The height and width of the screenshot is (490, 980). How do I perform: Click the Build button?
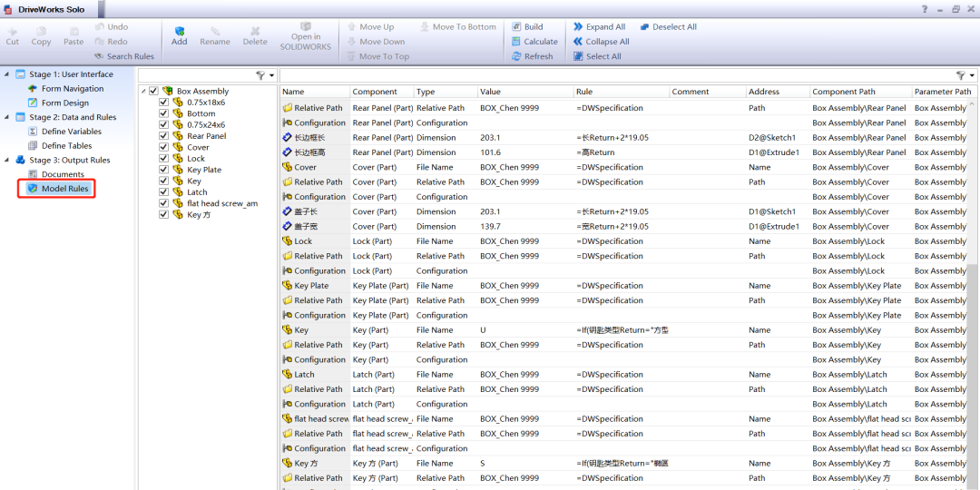527,27
